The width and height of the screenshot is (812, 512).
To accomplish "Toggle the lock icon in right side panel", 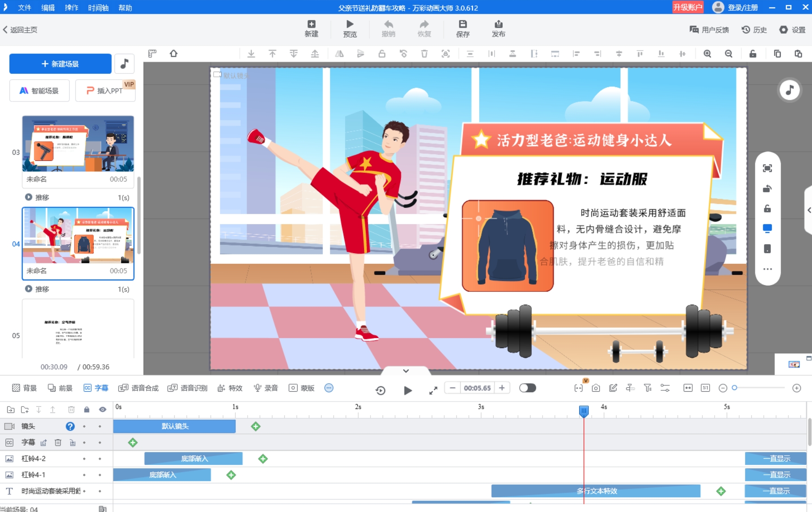I will [767, 208].
